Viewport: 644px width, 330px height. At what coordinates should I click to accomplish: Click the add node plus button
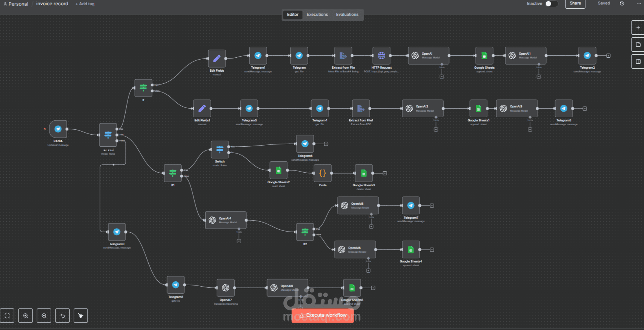[638, 28]
